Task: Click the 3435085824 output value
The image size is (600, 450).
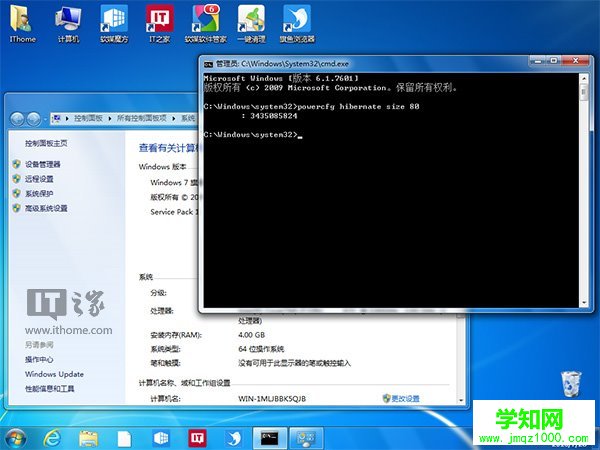Action: click(274, 116)
